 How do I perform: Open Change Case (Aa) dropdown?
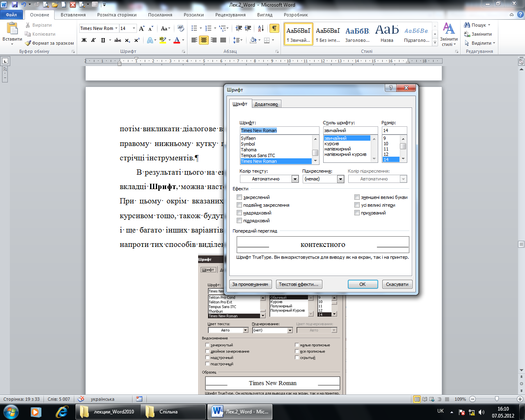(x=165, y=28)
